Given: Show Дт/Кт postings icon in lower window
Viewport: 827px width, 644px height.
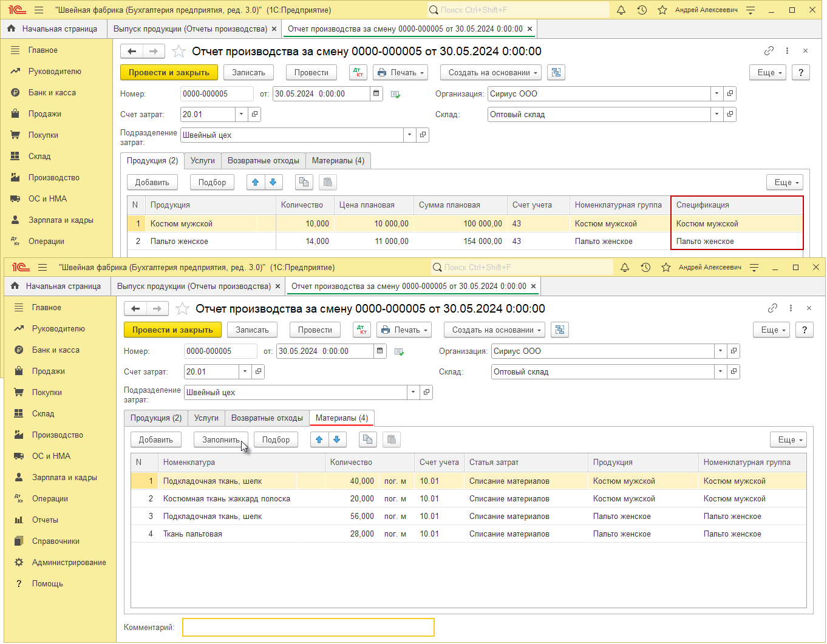Looking at the screenshot, I should pos(362,330).
